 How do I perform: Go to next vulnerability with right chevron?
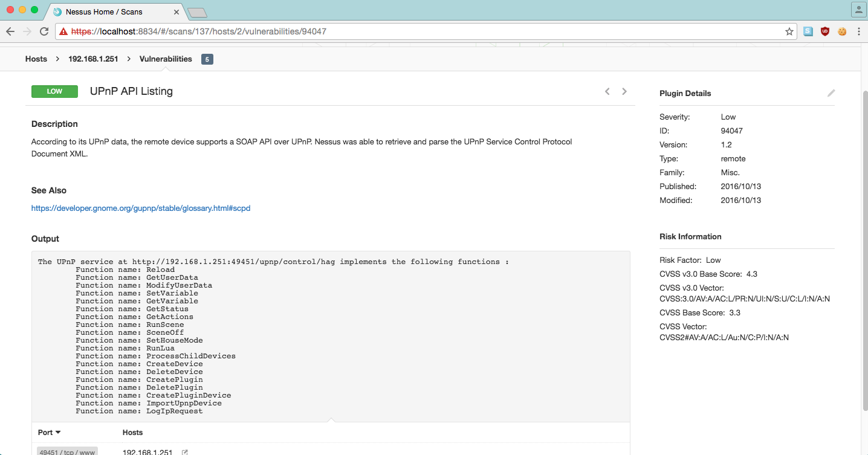(624, 91)
